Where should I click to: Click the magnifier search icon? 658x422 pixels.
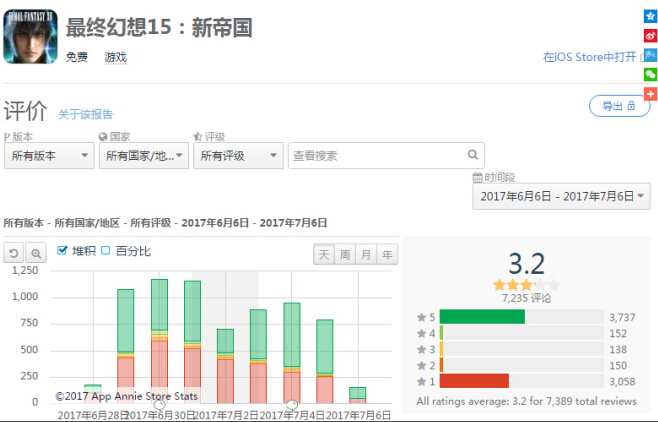pos(473,155)
